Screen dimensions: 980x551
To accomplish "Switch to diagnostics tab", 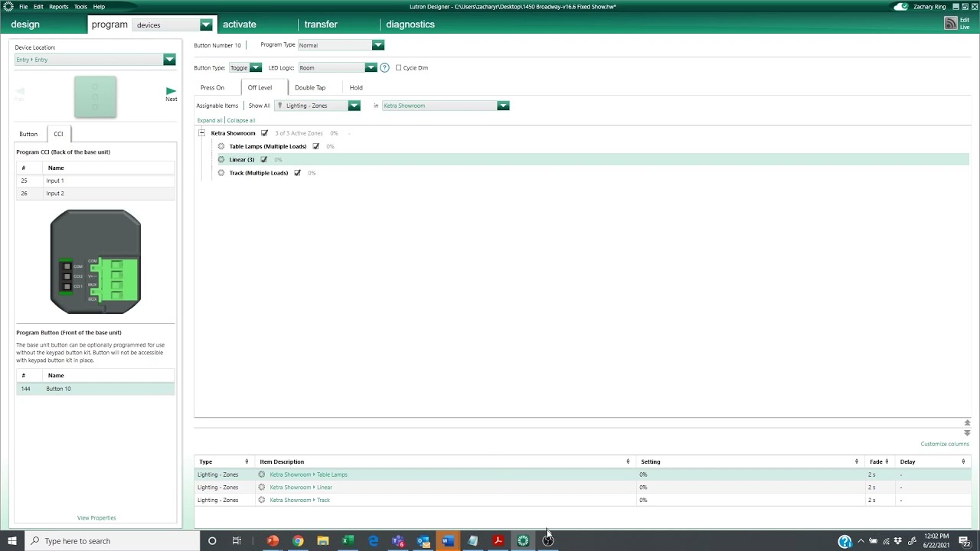I will coord(410,24).
